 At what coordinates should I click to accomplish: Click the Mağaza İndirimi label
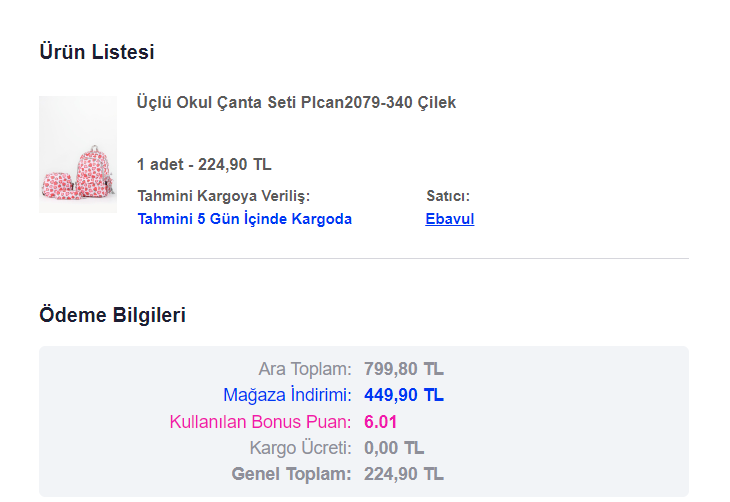[x=287, y=395]
